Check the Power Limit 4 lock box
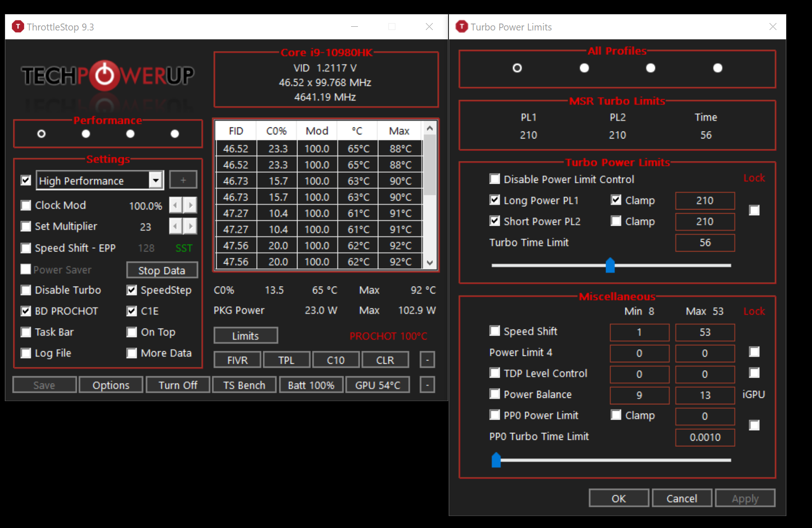The image size is (812, 528). pyautogui.click(x=754, y=352)
